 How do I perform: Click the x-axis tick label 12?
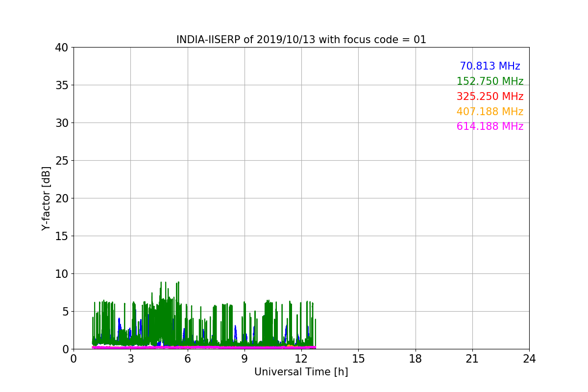(x=301, y=359)
